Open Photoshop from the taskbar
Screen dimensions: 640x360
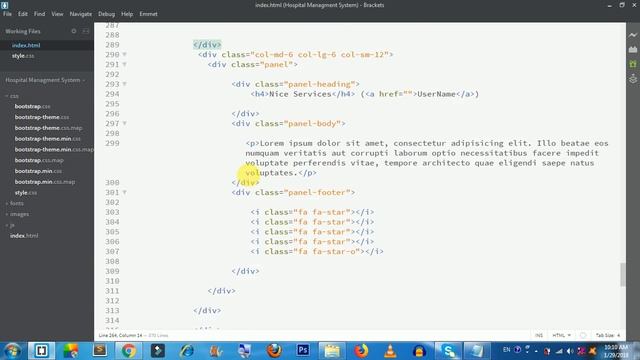(x=303, y=351)
